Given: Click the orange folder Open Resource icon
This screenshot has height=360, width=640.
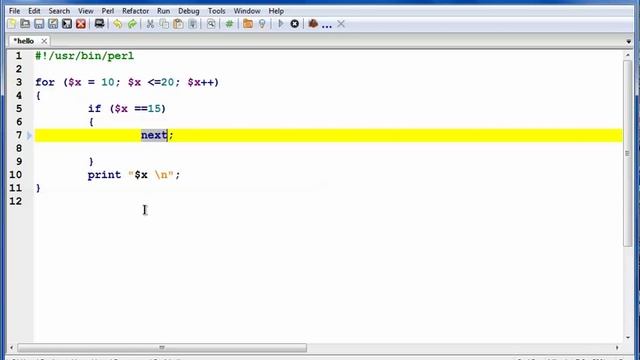Looking at the screenshot, I should [x=248, y=24].
